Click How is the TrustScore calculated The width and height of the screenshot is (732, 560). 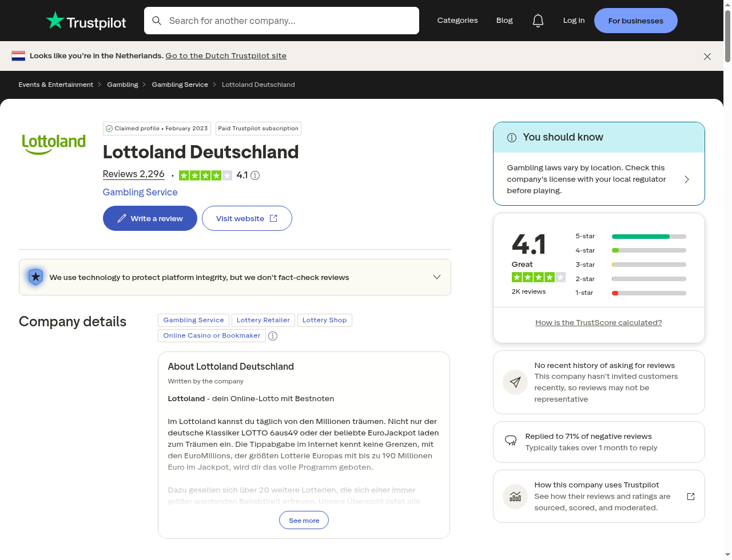[x=599, y=323]
